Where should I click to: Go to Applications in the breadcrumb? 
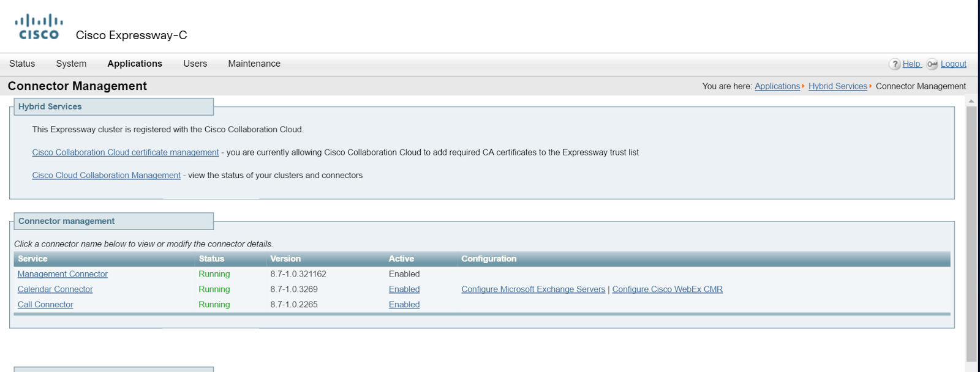(777, 86)
